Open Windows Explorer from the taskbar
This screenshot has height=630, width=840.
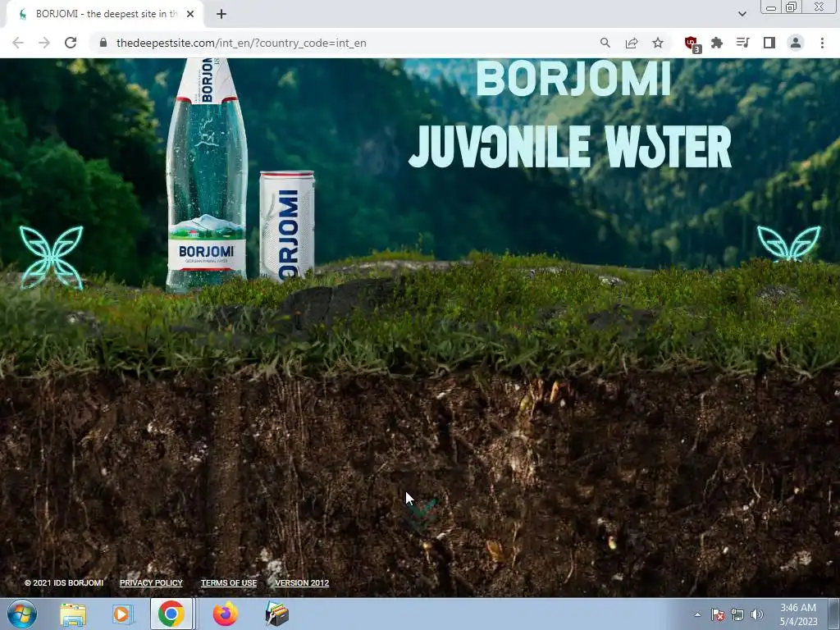click(x=73, y=614)
